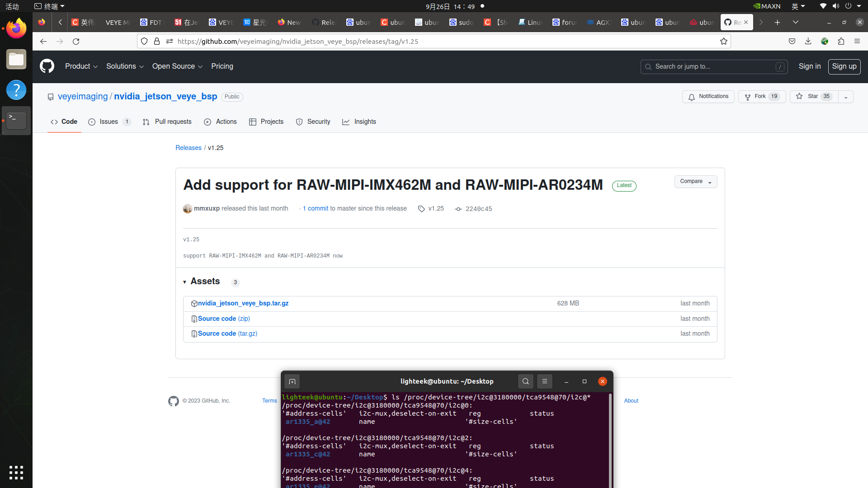This screenshot has height=488, width=868.
Task: Switch to Issues tab
Action: [x=109, y=122]
